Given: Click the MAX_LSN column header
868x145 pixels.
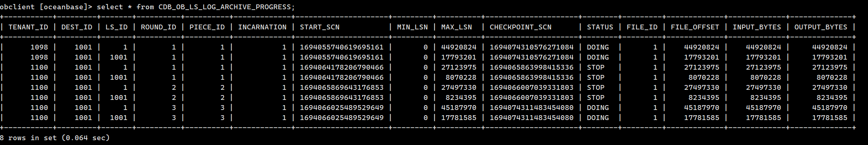Looking at the screenshot, I should (456, 27).
